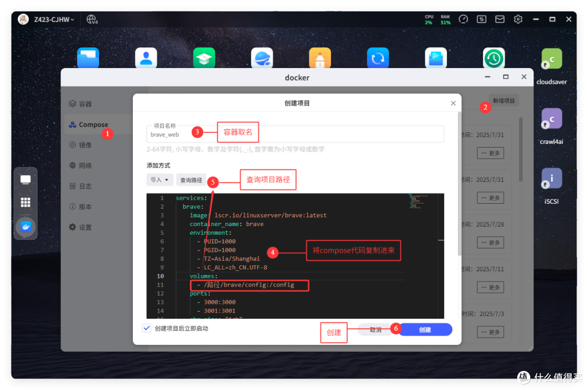Launch the blue globe browser icon

(262, 58)
